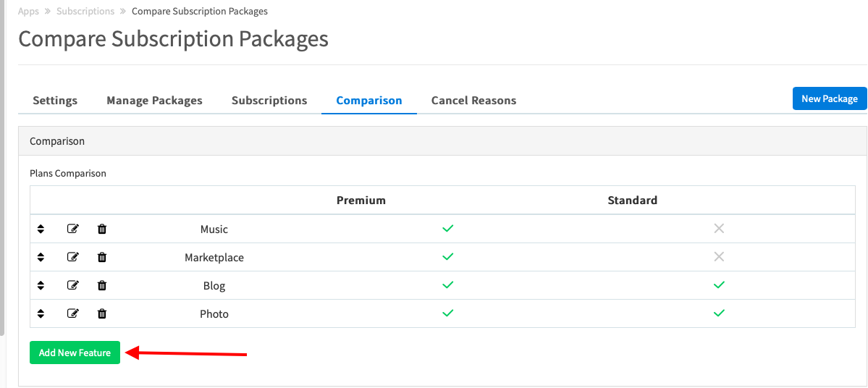Image resolution: width=868 pixels, height=388 pixels.
Task: Click the Add New Feature button
Action: coord(75,353)
